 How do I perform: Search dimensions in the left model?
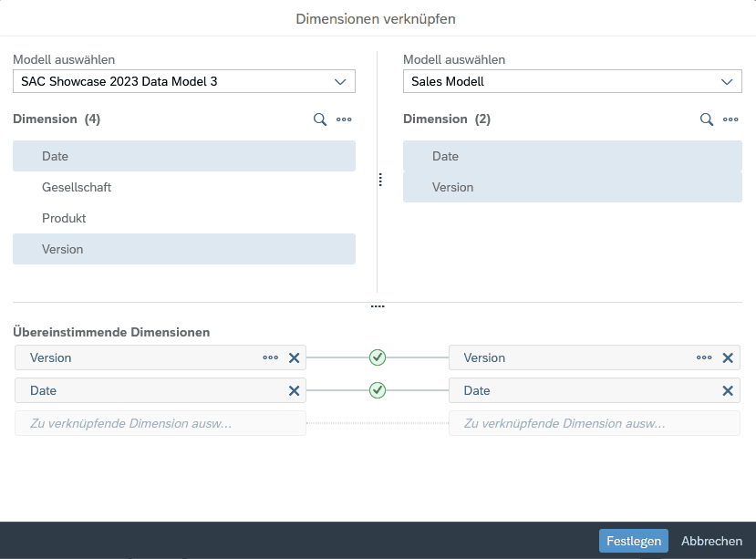coord(320,119)
